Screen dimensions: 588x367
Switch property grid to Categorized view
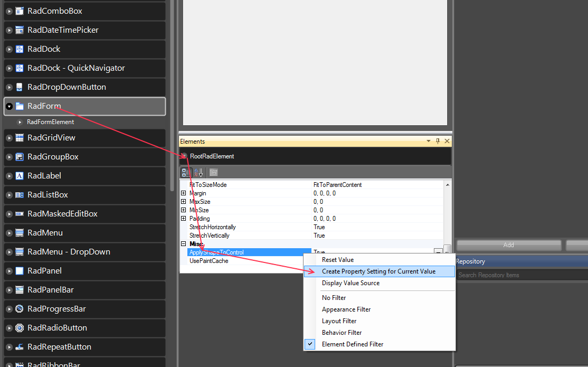pos(186,173)
